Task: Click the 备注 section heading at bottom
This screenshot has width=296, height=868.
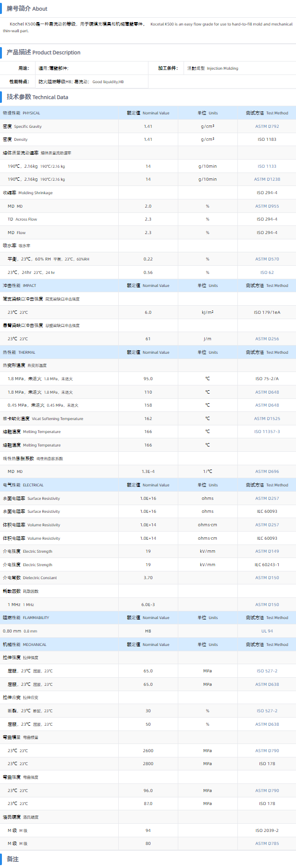Action: (12, 859)
